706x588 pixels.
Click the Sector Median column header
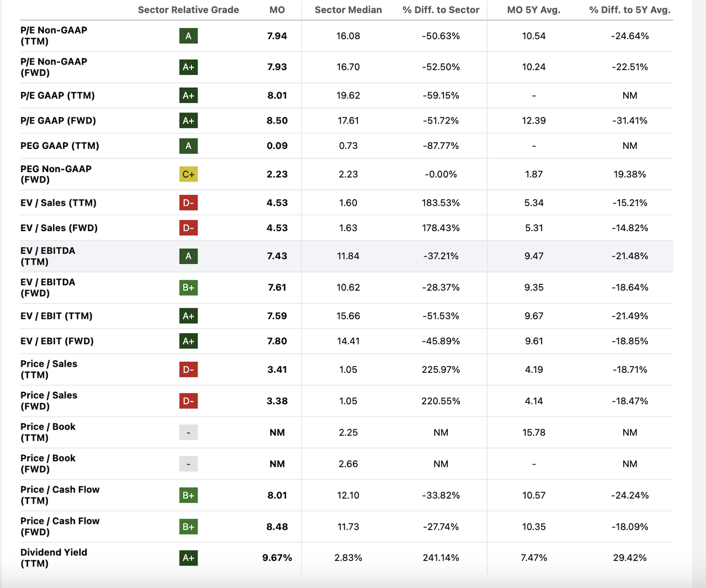coord(348,10)
